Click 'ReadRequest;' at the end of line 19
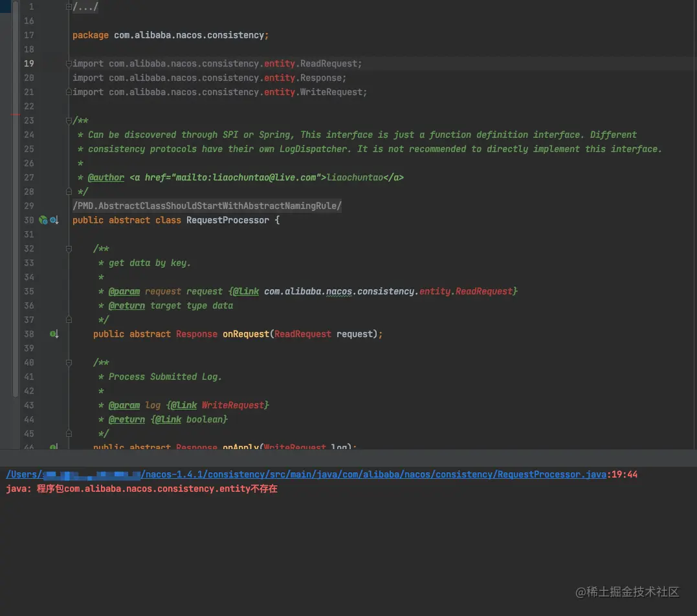Screen dimensions: 697x616 pyautogui.click(x=331, y=63)
